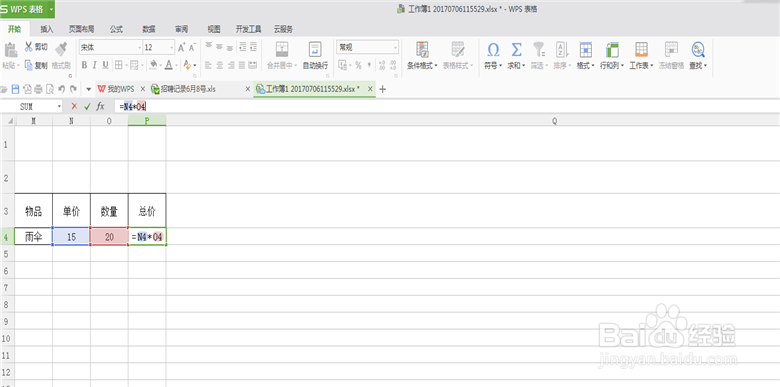The height and width of the screenshot is (387, 780).
Task: Click Freeze Panes (冻结窗格) icon
Action: tap(672, 50)
